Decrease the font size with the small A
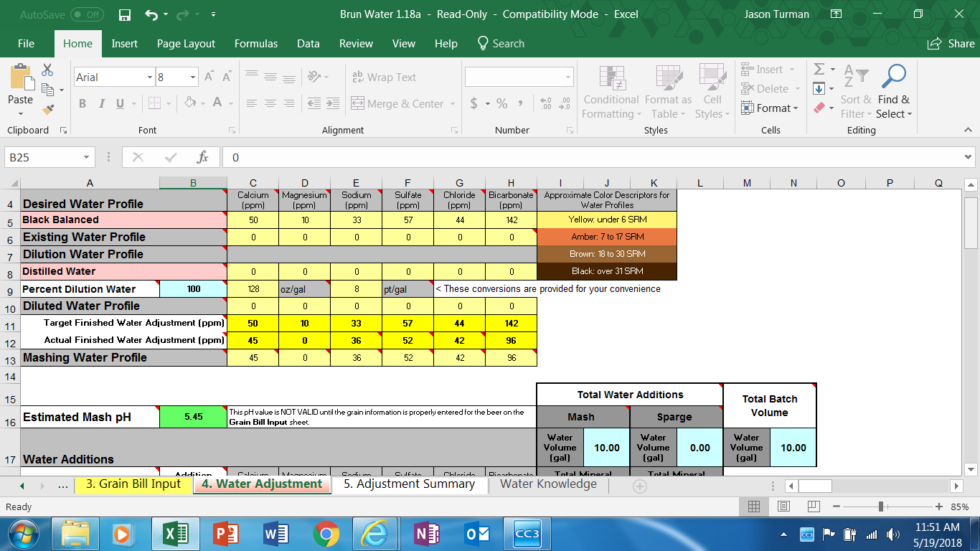Viewport: 980px width, 551px height. tap(227, 77)
